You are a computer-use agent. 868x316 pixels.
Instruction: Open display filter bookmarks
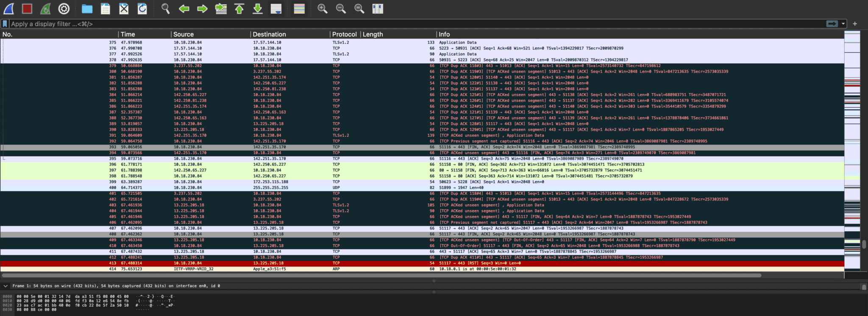tap(5, 24)
